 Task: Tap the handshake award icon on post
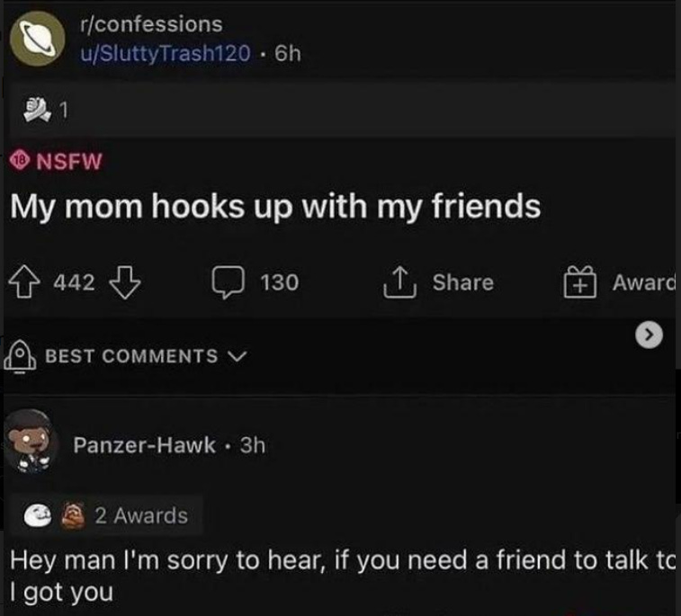37,110
